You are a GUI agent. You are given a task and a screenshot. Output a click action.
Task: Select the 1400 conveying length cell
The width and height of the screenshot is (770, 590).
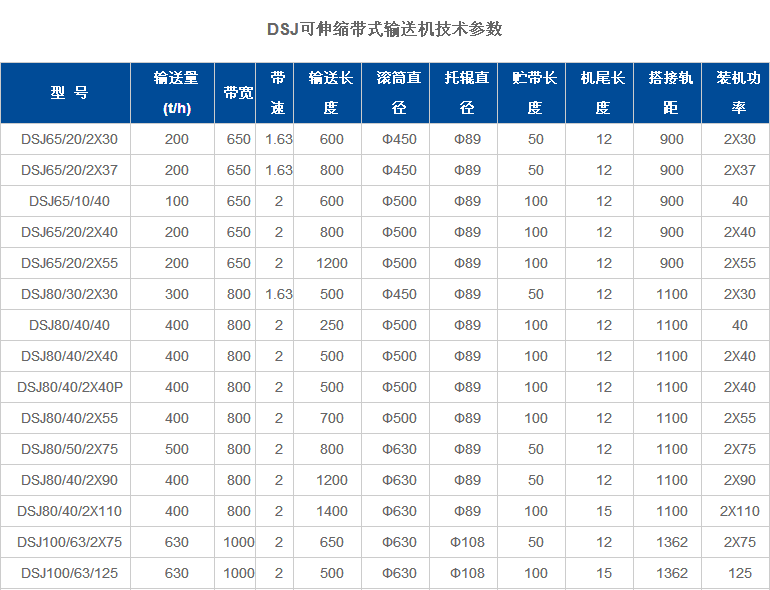tap(332, 511)
